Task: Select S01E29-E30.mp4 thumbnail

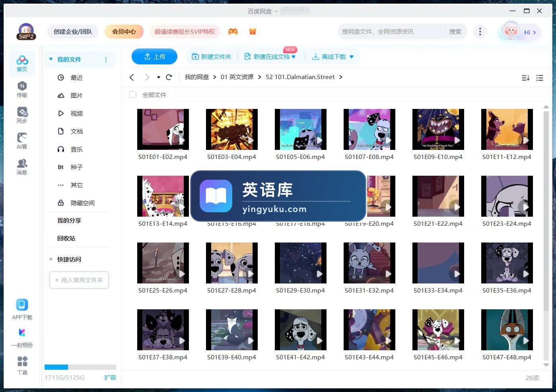Action: pyautogui.click(x=301, y=263)
